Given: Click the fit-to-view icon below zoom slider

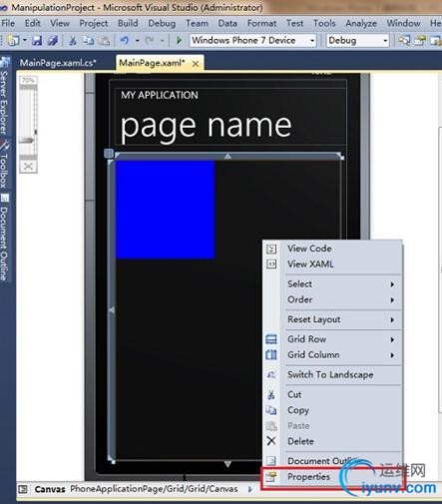Looking at the screenshot, I should click(28, 167).
